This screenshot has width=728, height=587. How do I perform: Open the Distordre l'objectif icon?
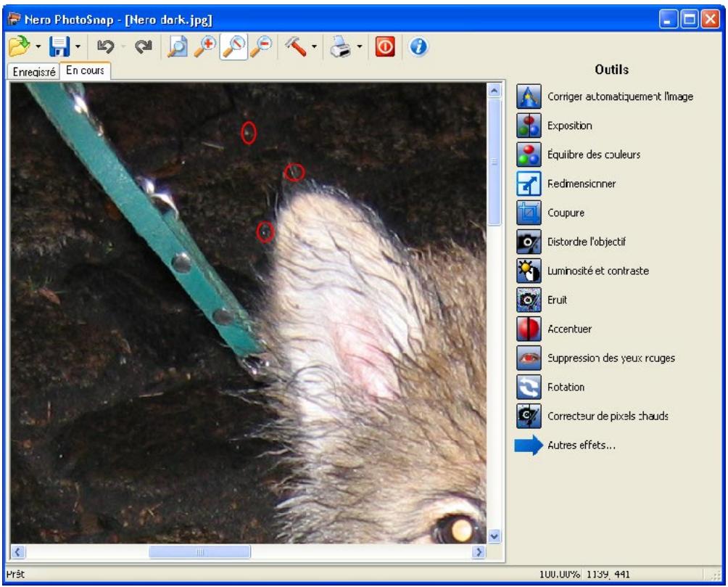(529, 242)
